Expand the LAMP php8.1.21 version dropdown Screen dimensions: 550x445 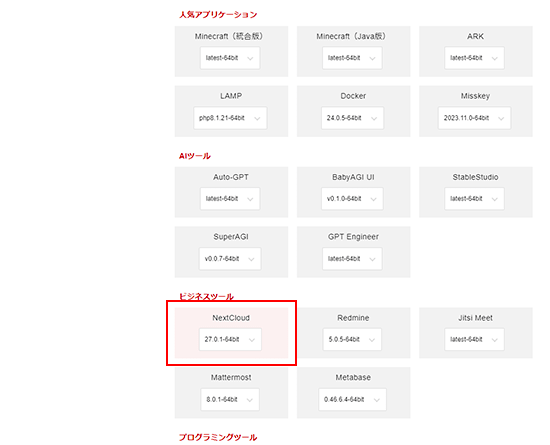coord(230,118)
